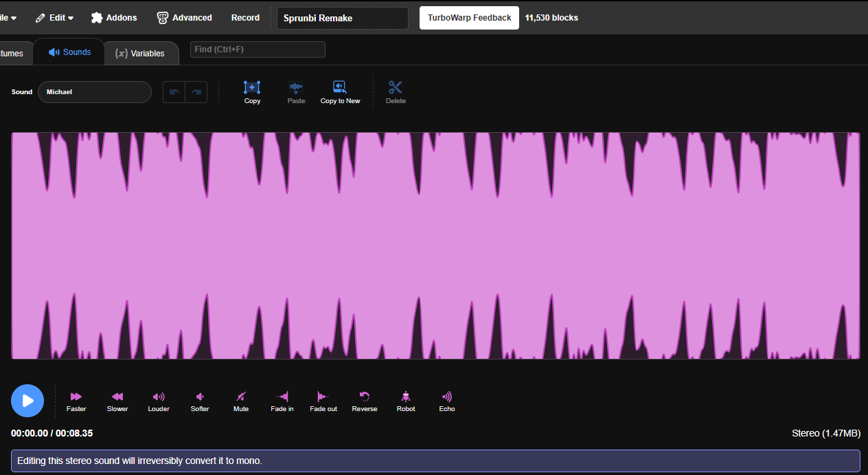This screenshot has width=868, height=475.
Task: Click the Find search field
Action: click(258, 49)
